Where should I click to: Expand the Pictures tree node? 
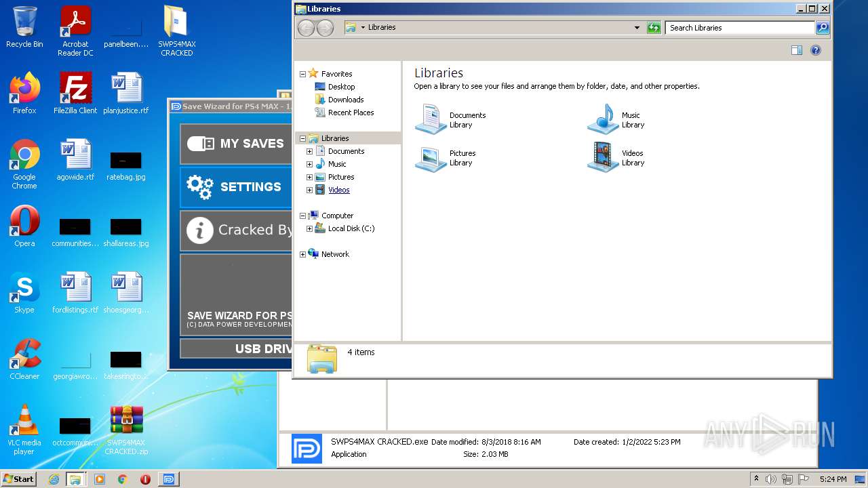pos(309,177)
